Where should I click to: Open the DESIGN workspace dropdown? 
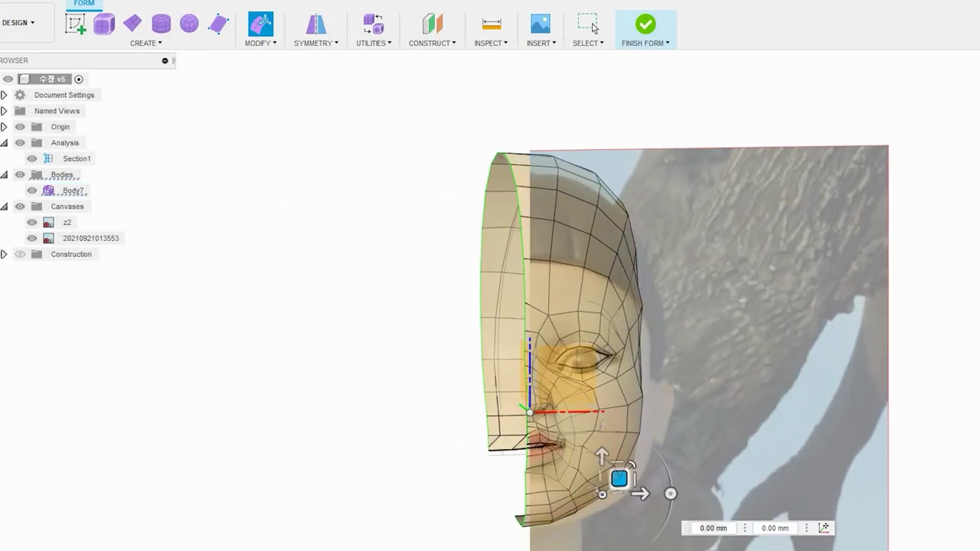click(18, 23)
